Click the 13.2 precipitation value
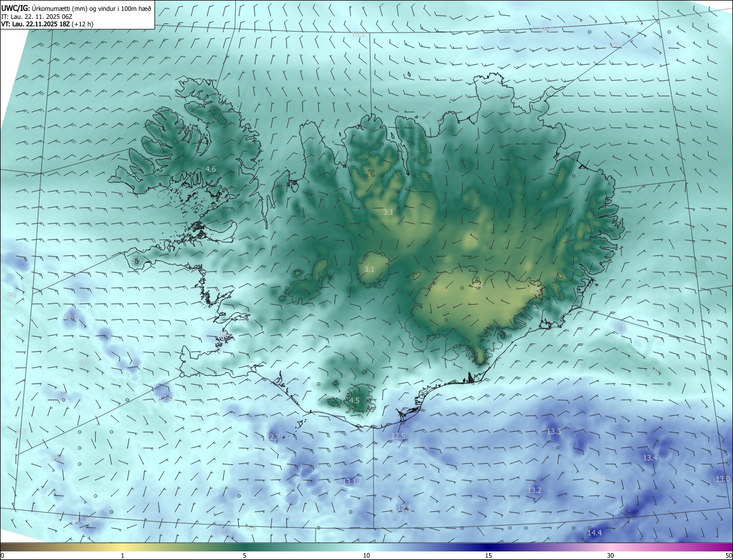This screenshot has height=560, width=733. click(534, 490)
